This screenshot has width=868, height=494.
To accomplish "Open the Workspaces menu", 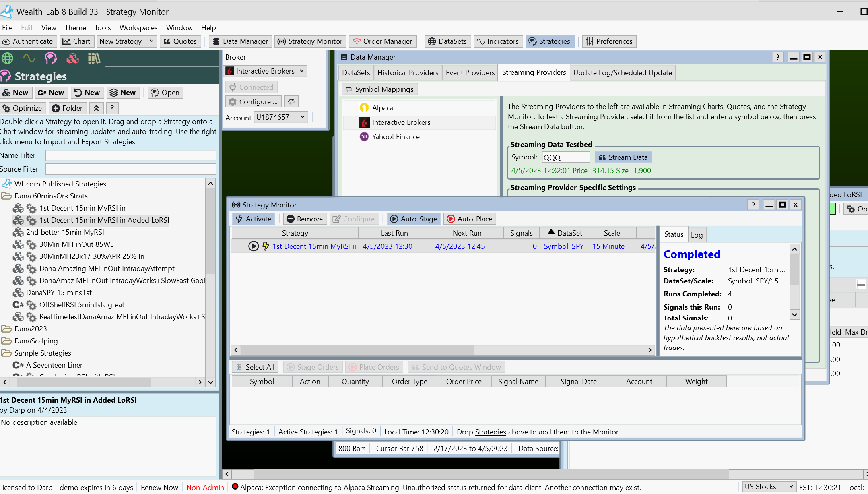I will pos(138,27).
